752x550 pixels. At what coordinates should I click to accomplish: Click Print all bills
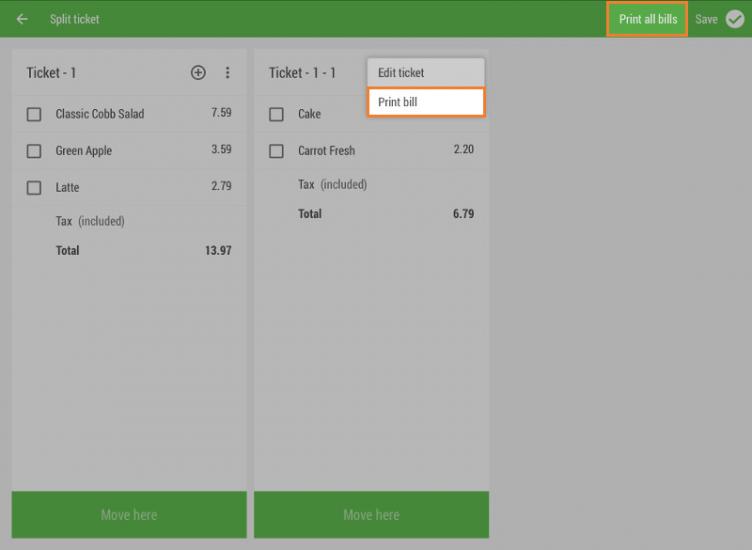pyautogui.click(x=647, y=19)
